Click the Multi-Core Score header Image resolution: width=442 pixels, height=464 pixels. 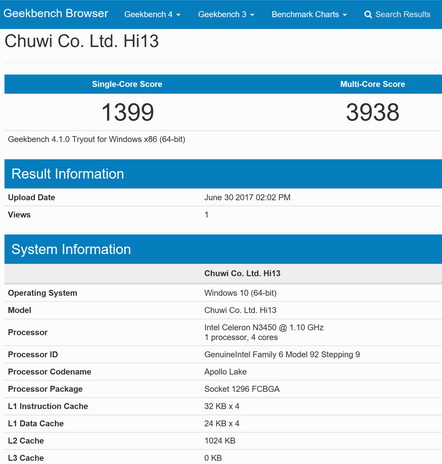(373, 84)
